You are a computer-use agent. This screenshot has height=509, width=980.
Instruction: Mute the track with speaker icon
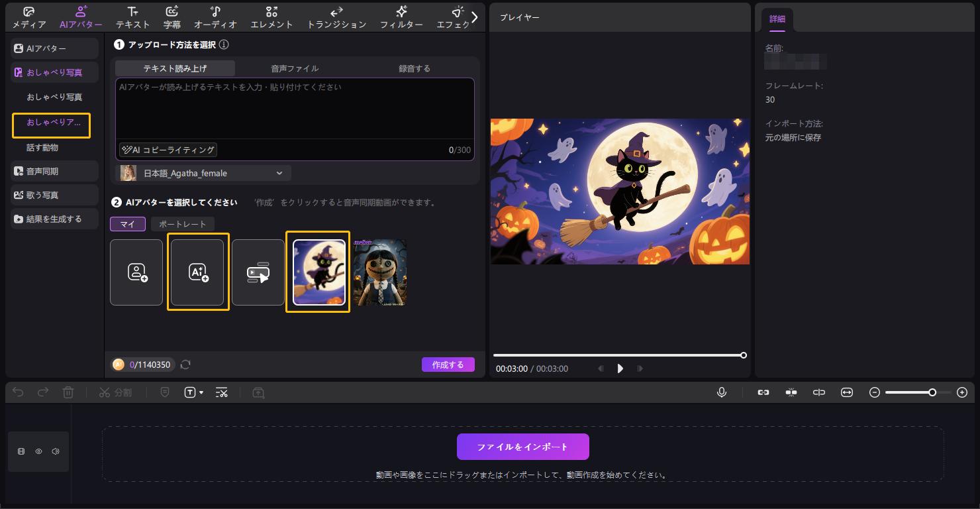click(56, 451)
